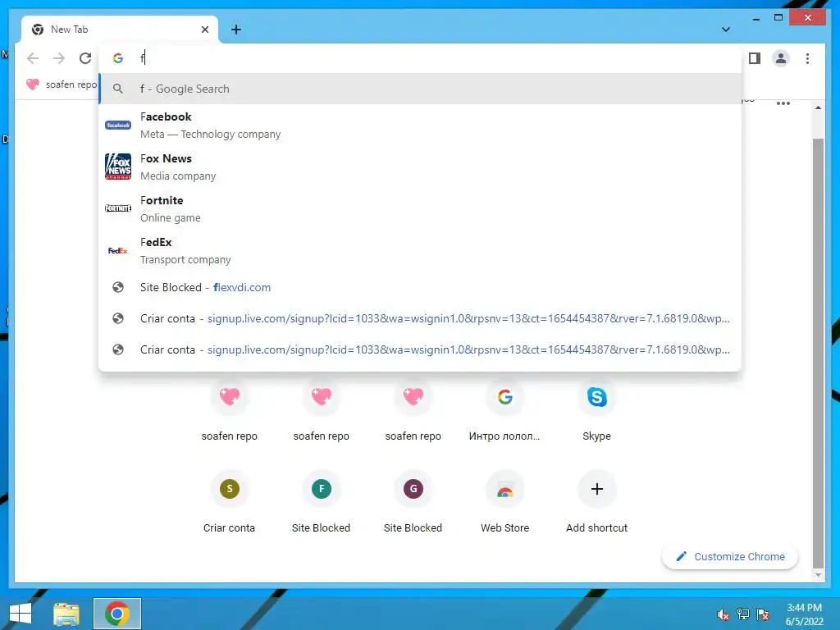The height and width of the screenshot is (630, 840).
Task: Close the New Tab tab
Action: 204,30
